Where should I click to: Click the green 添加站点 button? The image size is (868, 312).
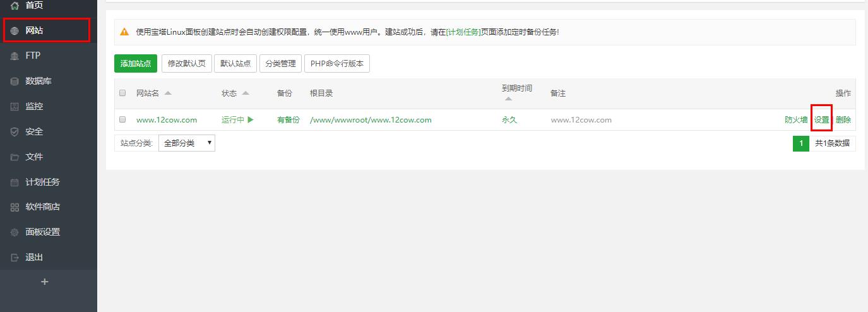(x=136, y=63)
